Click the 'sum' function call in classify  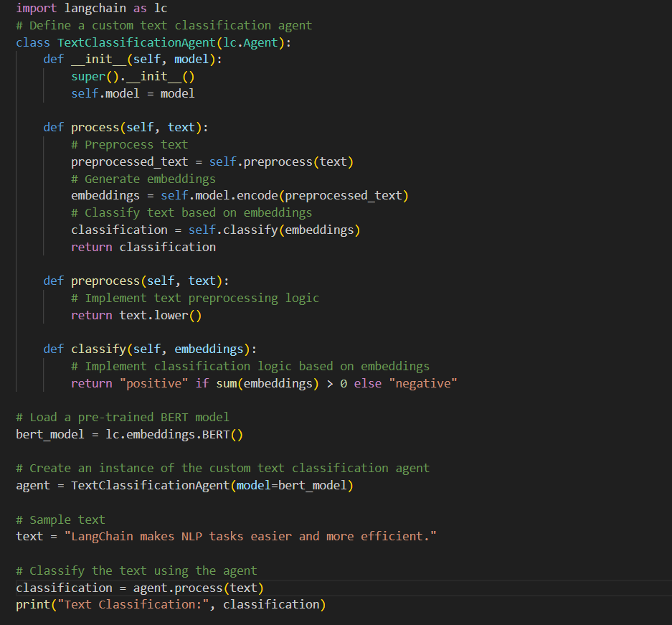coord(226,383)
